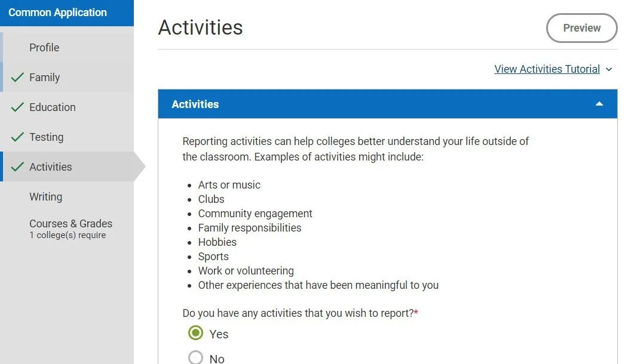Open the View Activities Tutorial link

click(547, 69)
